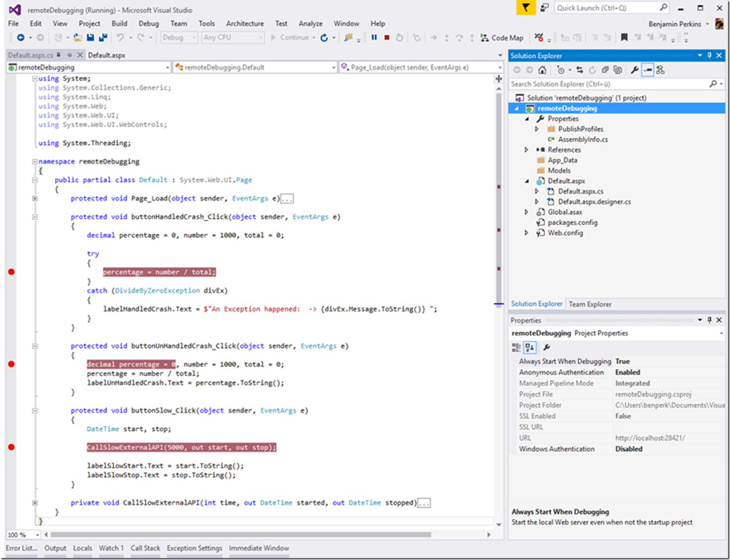This screenshot has height=560, width=730.
Task: Pause debugging with Break All icon
Action: click(374, 37)
